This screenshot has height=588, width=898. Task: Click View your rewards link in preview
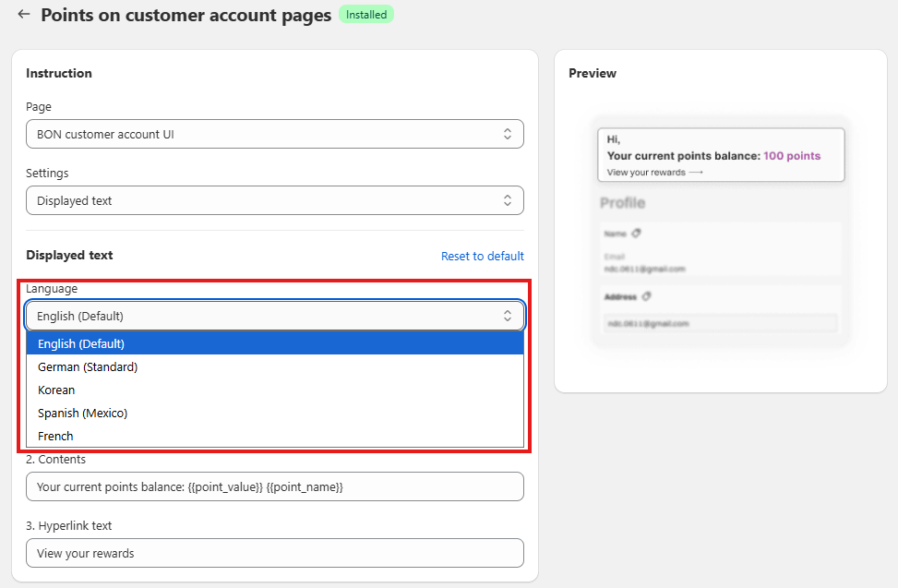click(654, 173)
